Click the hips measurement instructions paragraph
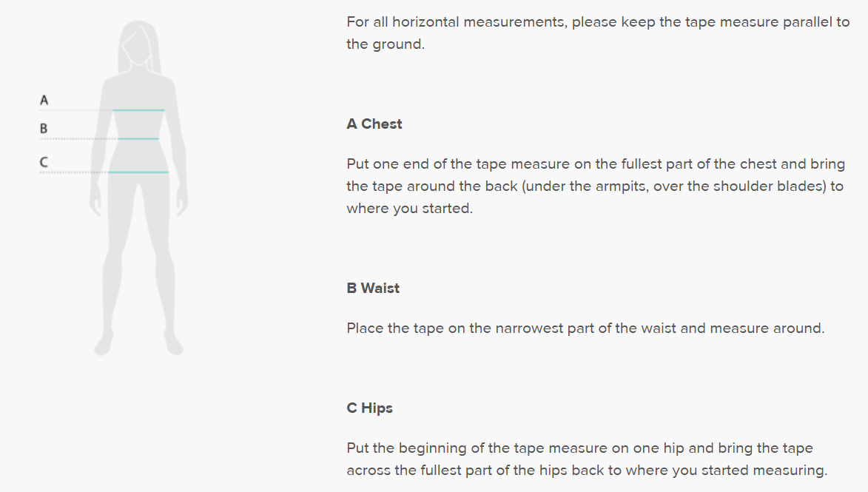The width and height of the screenshot is (868, 492). point(586,459)
